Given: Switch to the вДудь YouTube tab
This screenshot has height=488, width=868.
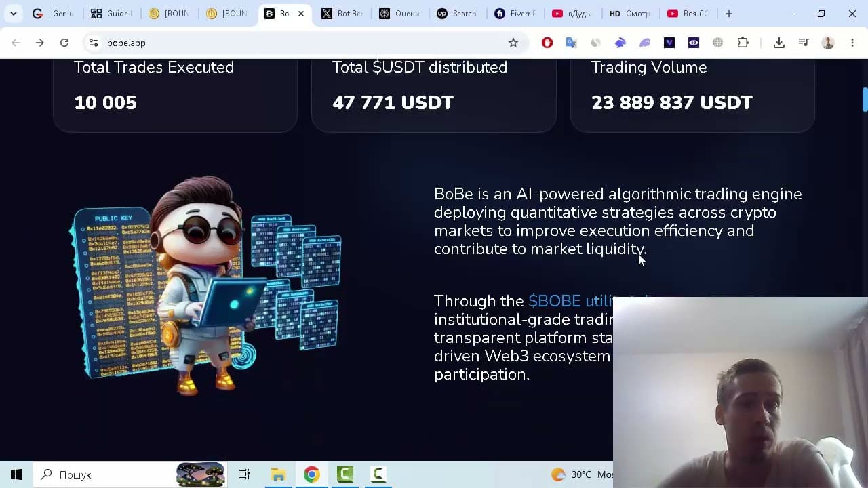Looking at the screenshot, I should coord(573,14).
